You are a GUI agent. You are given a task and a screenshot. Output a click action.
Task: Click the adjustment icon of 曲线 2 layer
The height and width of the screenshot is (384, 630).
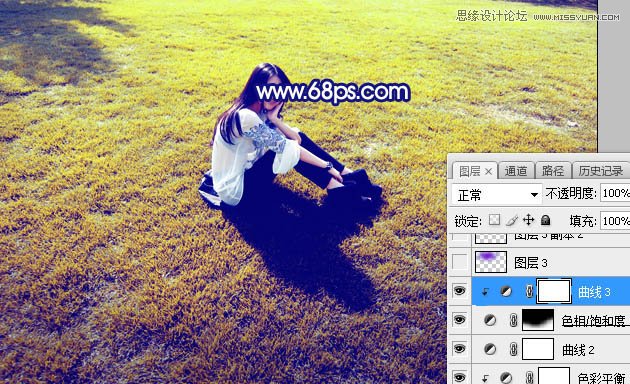click(490, 349)
